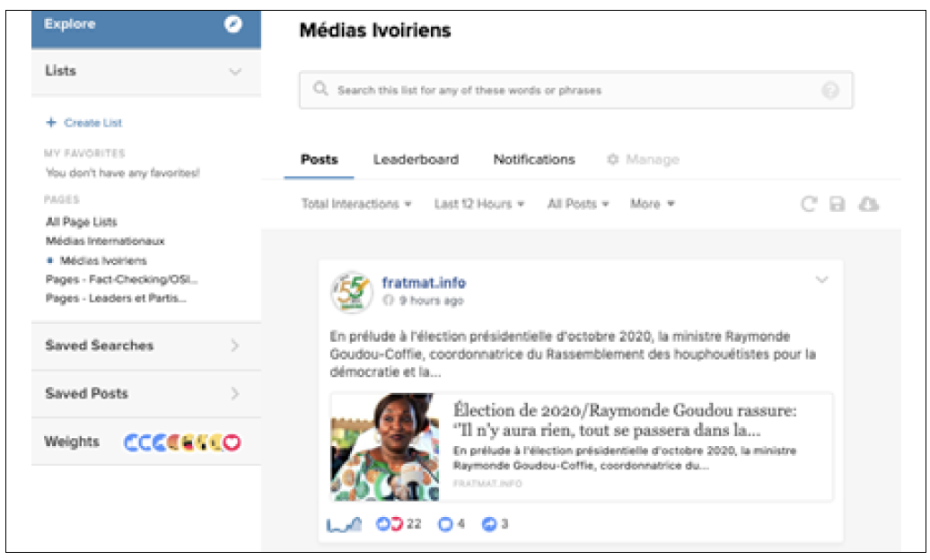Open the Last 12 Hours time filter
Viewport: 930px width, 560px height.
coord(478,205)
